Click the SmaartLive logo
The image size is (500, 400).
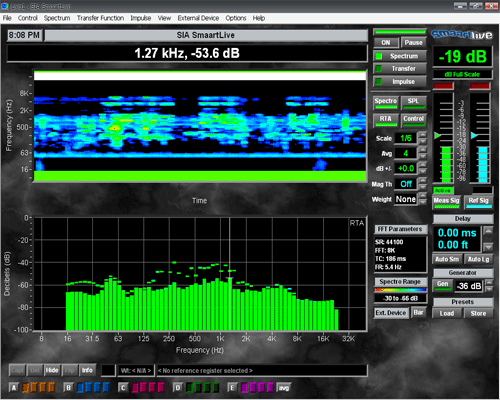tap(462, 34)
